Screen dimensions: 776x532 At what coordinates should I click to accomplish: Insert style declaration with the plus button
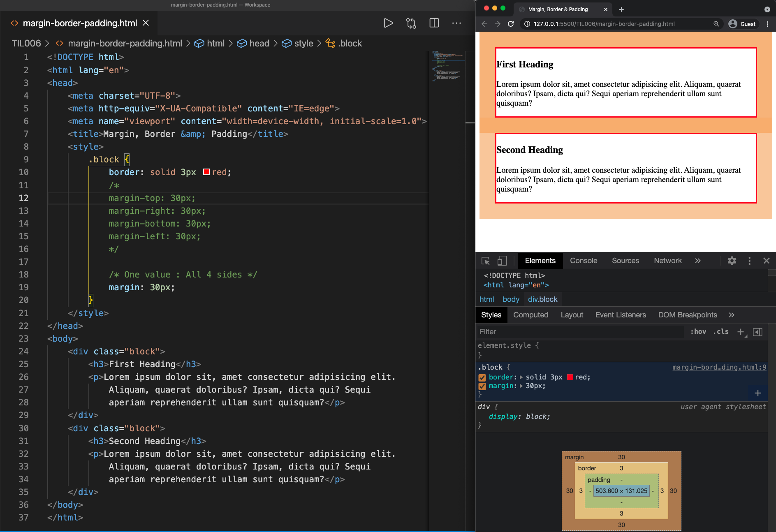[757, 393]
